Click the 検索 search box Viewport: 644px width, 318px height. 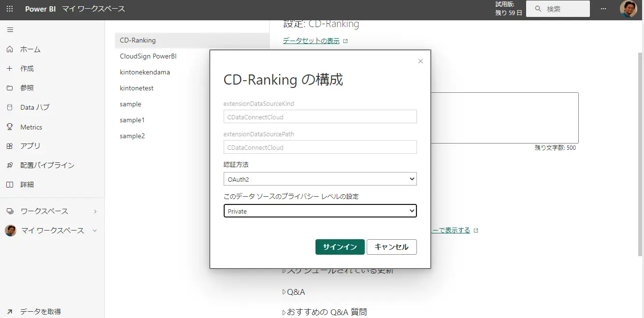point(558,9)
